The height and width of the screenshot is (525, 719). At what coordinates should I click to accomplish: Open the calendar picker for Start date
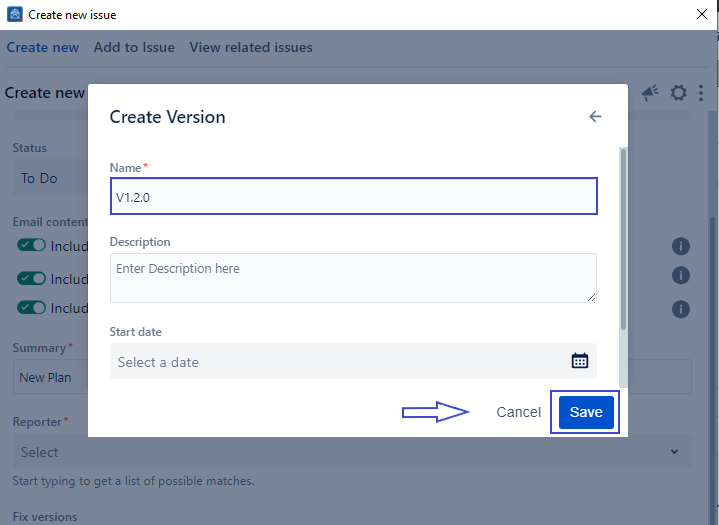pyautogui.click(x=579, y=361)
